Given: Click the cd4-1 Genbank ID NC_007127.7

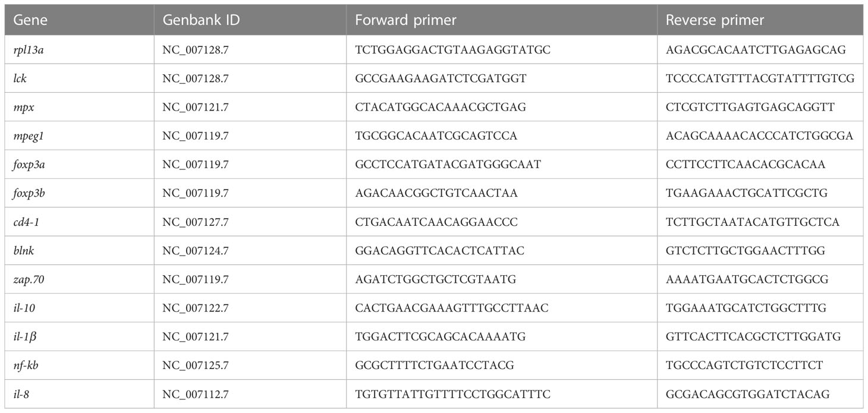Looking at the screenshot, I should pyautogui.click(x=195, y=222).
